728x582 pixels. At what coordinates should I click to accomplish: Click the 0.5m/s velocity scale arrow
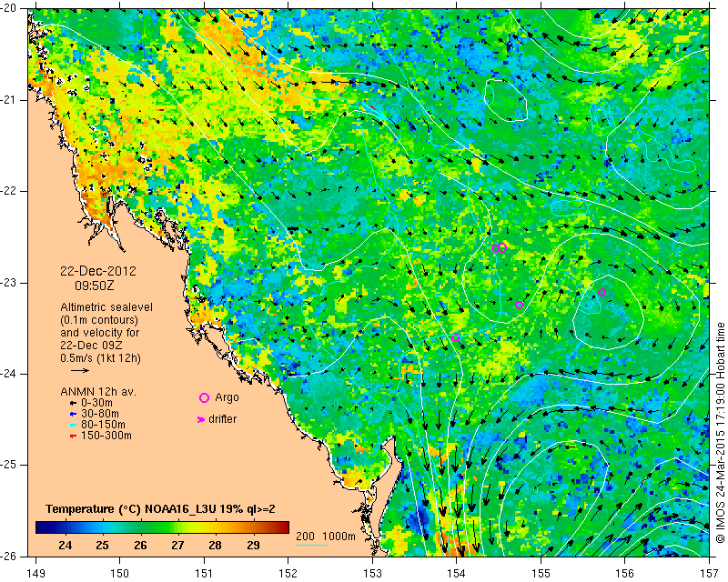tap(80, 370)
